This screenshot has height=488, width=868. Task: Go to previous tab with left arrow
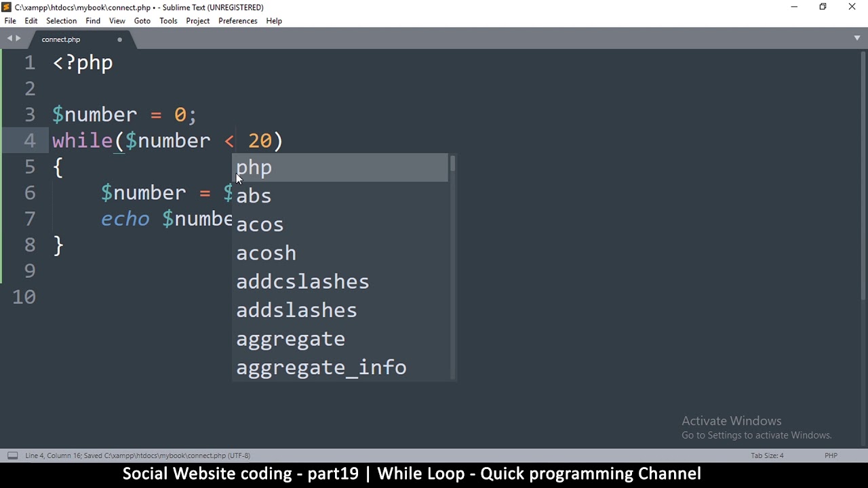pos(9,39)
